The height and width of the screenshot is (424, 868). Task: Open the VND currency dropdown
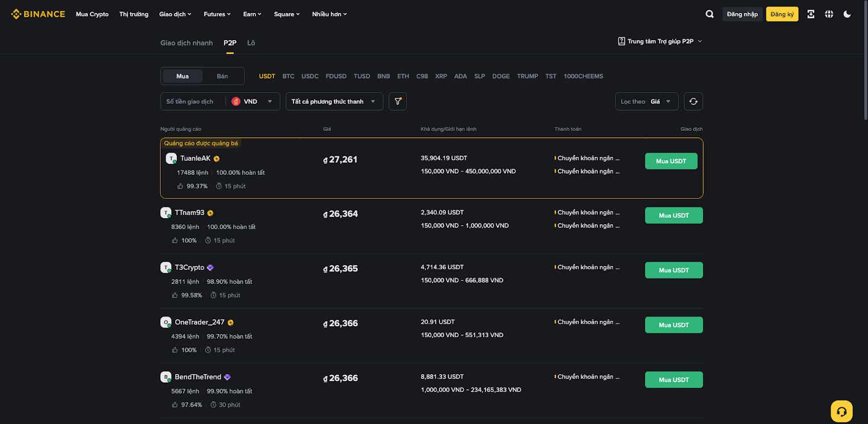(x=252, y=102)
